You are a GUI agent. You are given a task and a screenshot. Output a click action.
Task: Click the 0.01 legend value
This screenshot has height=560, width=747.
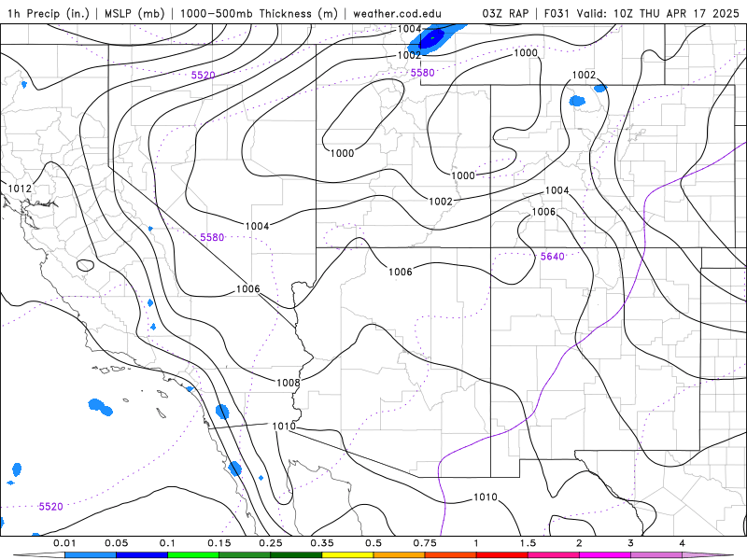tap(64, 543)
